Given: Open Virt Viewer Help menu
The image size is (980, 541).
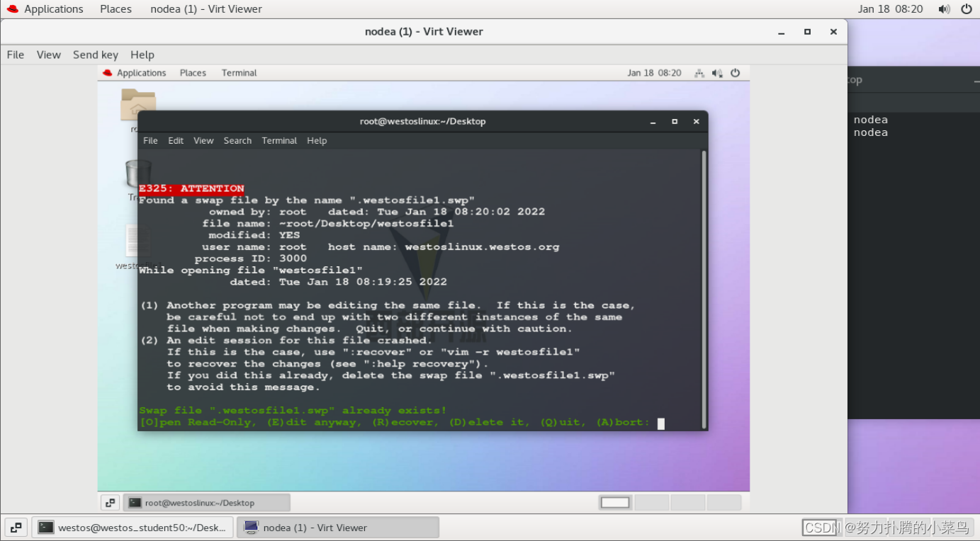Looking at the screenshot, I should coord(142,55).
